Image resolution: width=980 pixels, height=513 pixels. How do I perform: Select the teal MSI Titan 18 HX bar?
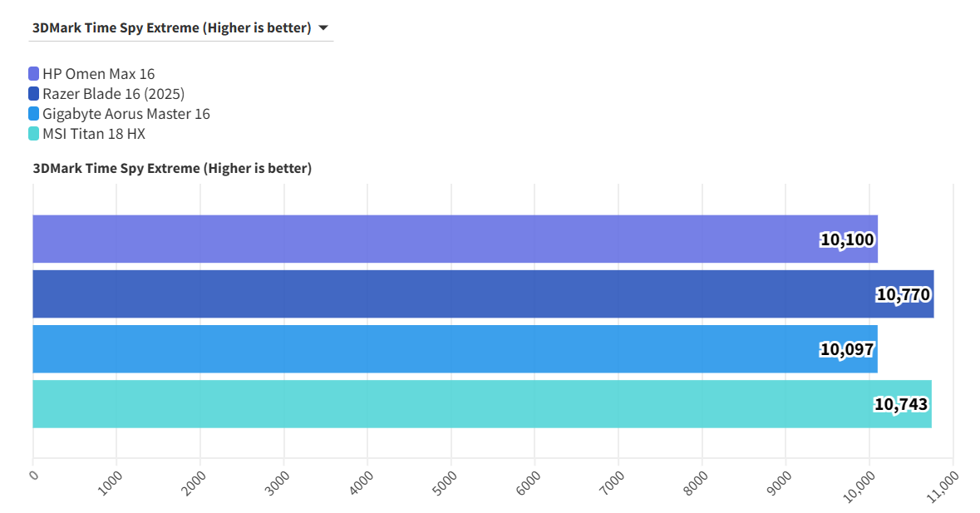(x=416, y=404)
